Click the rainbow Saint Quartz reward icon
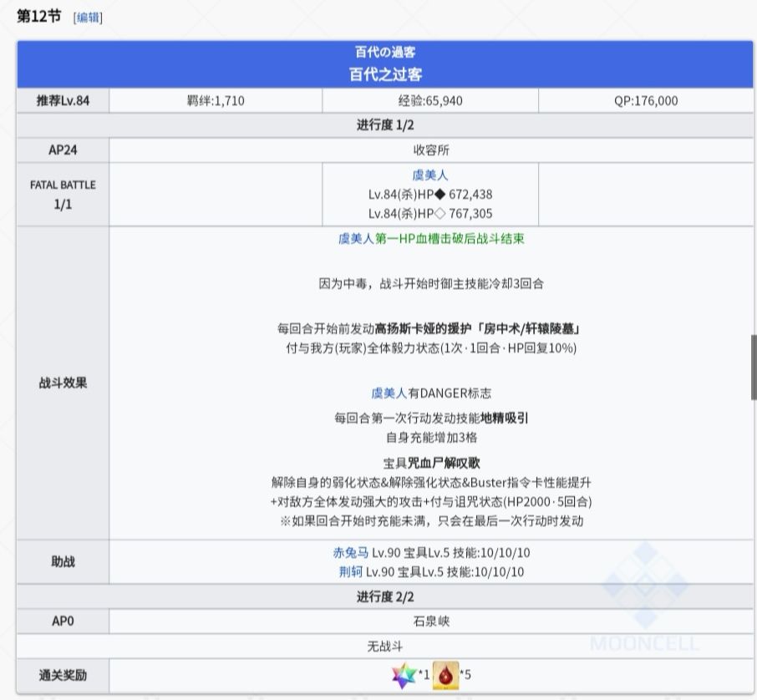The width and height of the screenshot is (757, 700). [x=404, y=675]
